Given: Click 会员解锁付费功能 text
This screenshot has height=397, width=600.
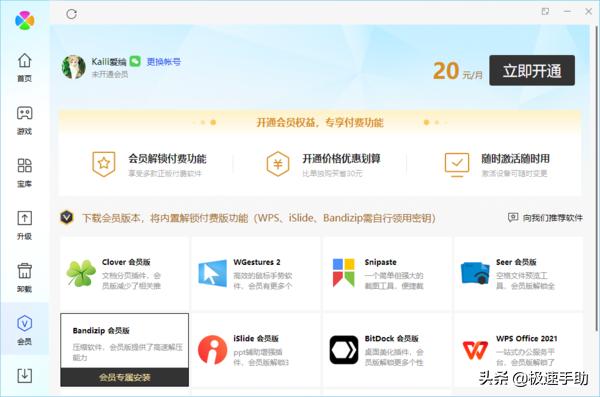Looking at the screenshot, I should click(x=167, y=158).
